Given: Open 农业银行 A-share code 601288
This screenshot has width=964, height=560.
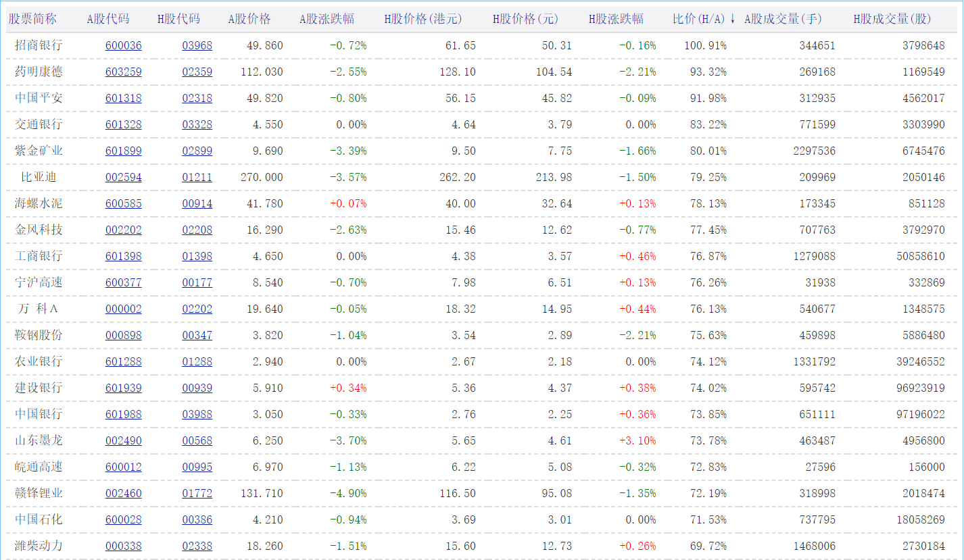Looking at the screenshot, I should 124,361.
